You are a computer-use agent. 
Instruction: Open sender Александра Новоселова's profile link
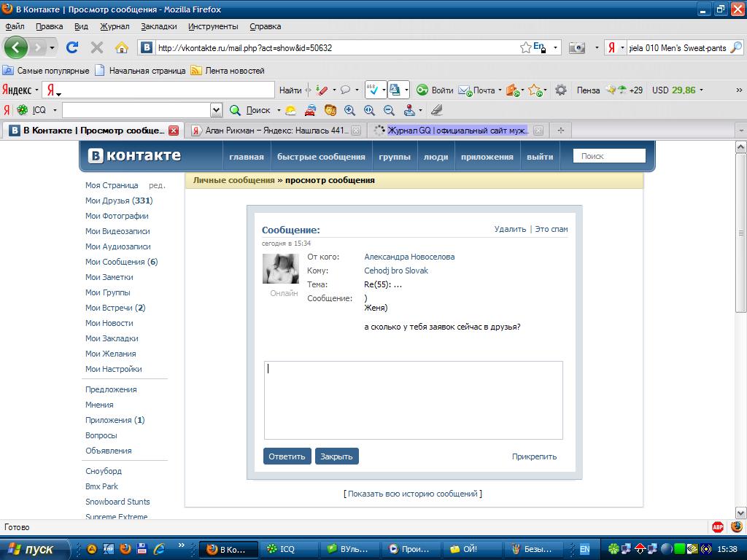[x=409, y=257]
